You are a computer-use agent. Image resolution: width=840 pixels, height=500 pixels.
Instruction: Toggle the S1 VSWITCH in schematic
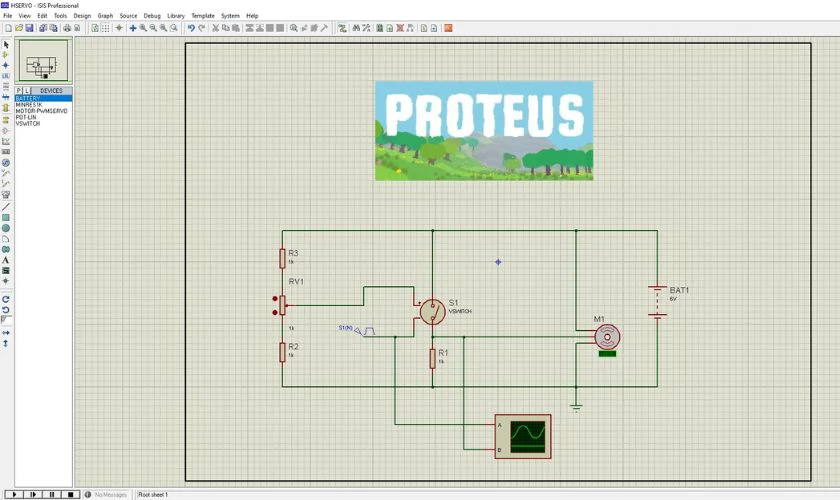pyautogui.click(x=433, y=312)
